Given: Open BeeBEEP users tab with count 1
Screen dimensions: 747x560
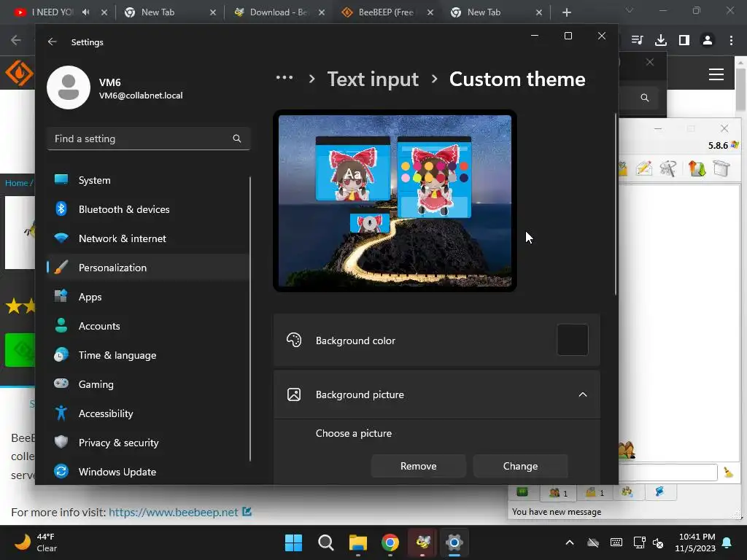Looking at the screenshot, I should pos(558,492).
